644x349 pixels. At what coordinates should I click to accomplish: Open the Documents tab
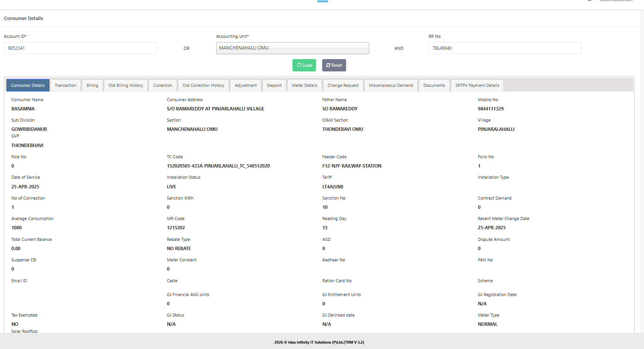(x=434, y=85)
